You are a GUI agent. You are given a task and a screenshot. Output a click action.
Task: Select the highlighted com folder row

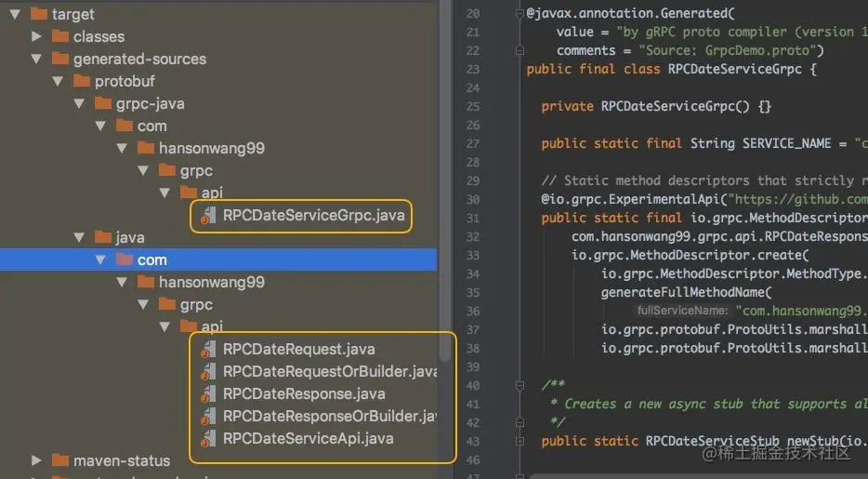(x=218, y=259)
